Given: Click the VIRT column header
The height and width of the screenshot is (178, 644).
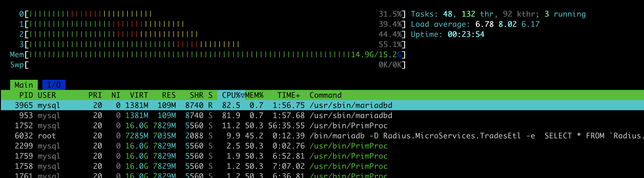Looking at the screenshot, I should click(139, 95).
